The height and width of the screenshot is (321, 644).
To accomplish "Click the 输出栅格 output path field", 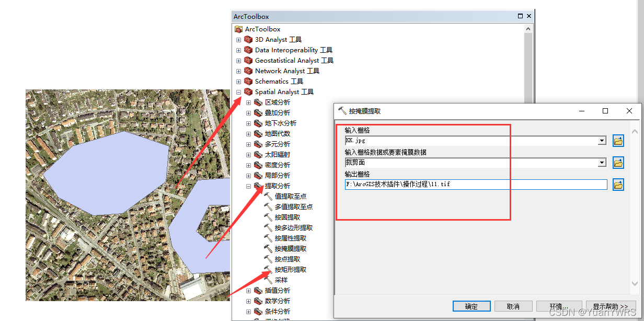I will click(476, 185).
